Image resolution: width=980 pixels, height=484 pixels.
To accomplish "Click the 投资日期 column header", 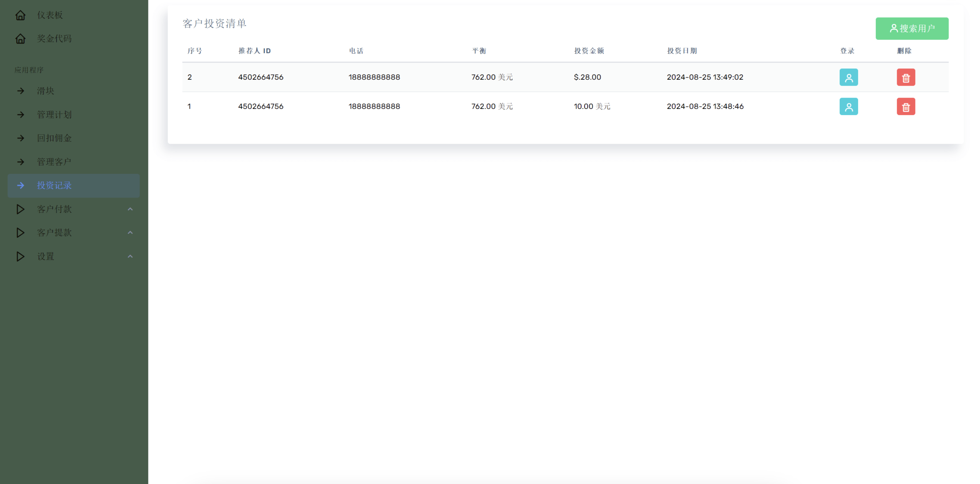I will coord(682,51).
